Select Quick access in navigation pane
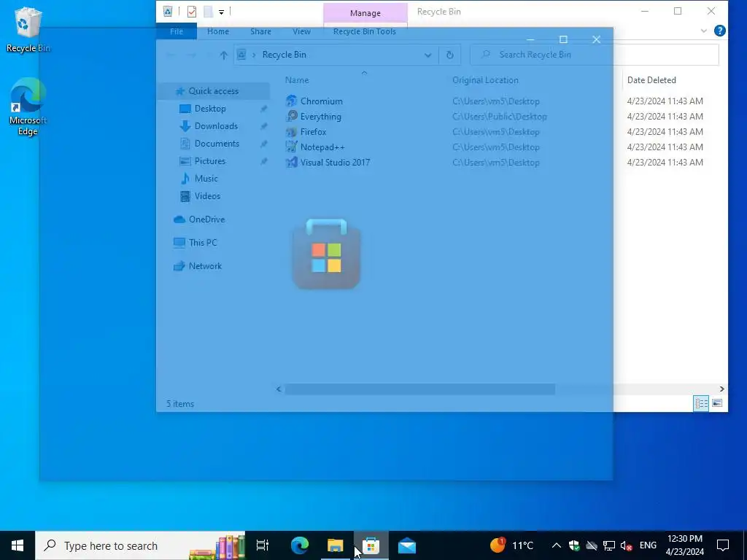The width and height of the screenshot is (747, 560). click(x=213, y=91)
